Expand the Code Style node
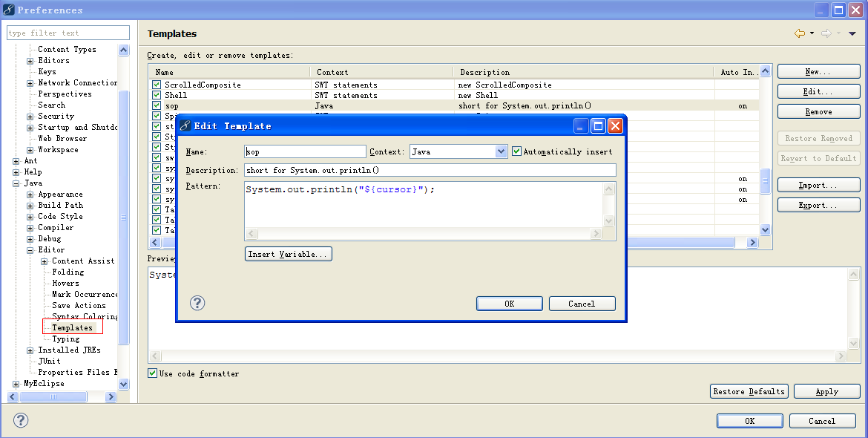The width and height of the screenshot is (868, 438). pyautogui.click(x=30, y=217)
